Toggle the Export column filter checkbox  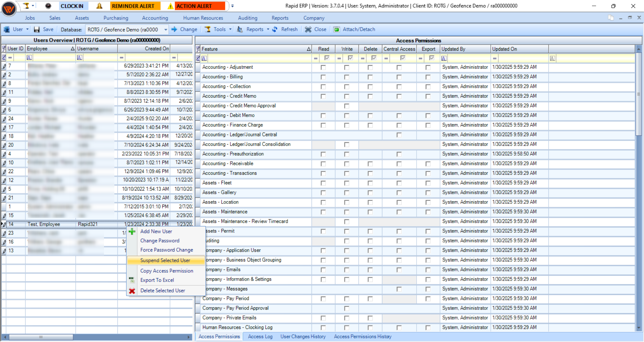click(432, 58)
